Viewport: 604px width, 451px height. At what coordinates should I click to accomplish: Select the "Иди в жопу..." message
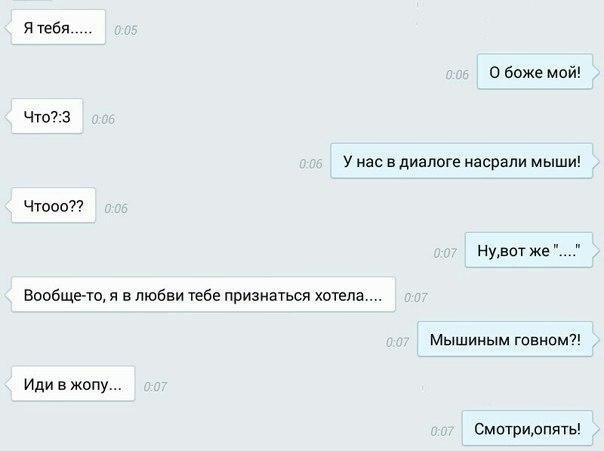click(x=73, y=384)
